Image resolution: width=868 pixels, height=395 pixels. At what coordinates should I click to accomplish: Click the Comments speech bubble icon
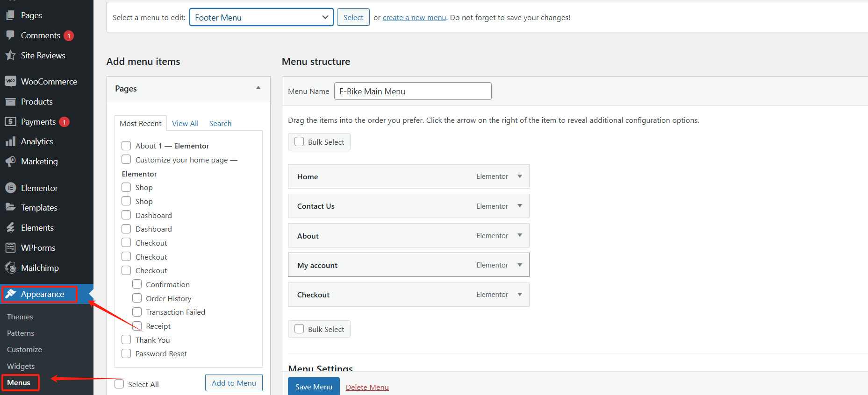[x=10, y=35]
